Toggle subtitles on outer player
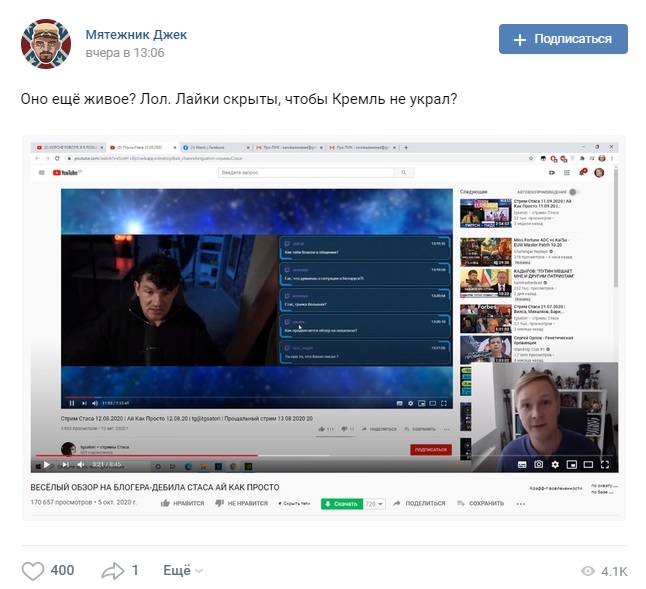 [x=522, y=465]
